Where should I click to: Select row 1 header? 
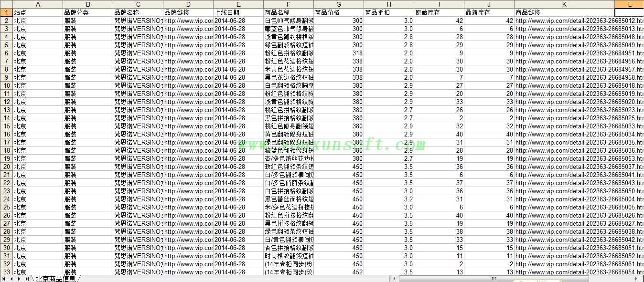pyautogui.click(x=6, y=12)
